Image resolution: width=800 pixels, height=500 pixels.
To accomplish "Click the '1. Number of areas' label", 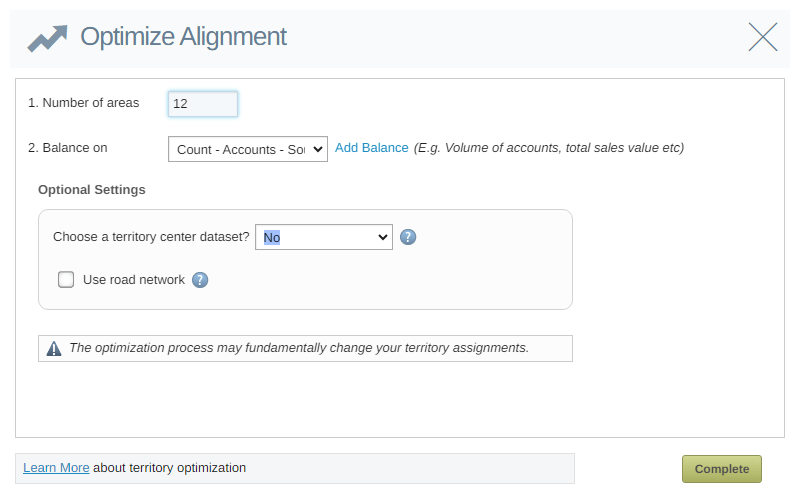I will [84, 103].
